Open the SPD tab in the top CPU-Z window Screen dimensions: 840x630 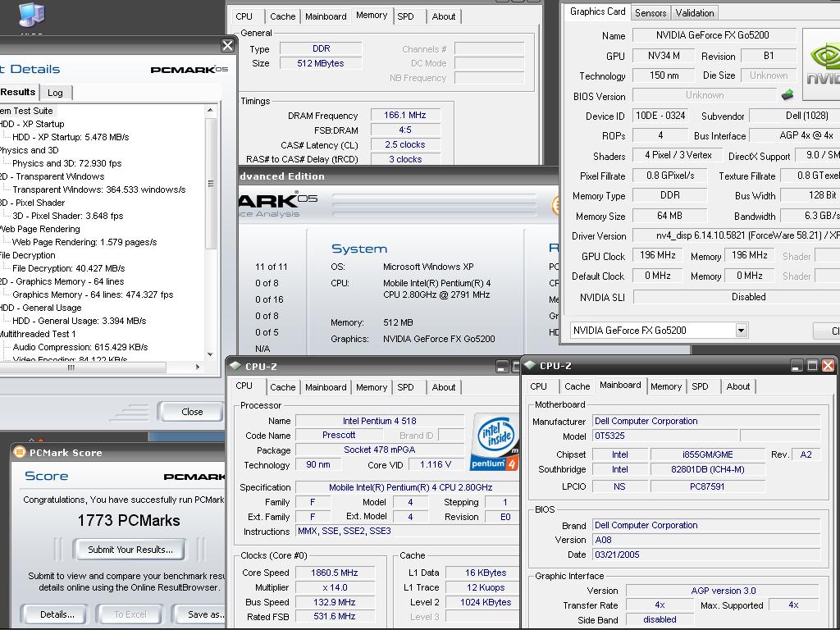coord(405,16)
